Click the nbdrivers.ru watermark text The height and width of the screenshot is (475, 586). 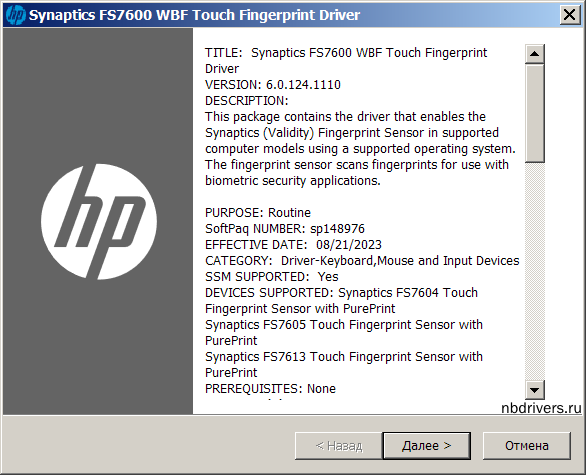coord(541,408)
